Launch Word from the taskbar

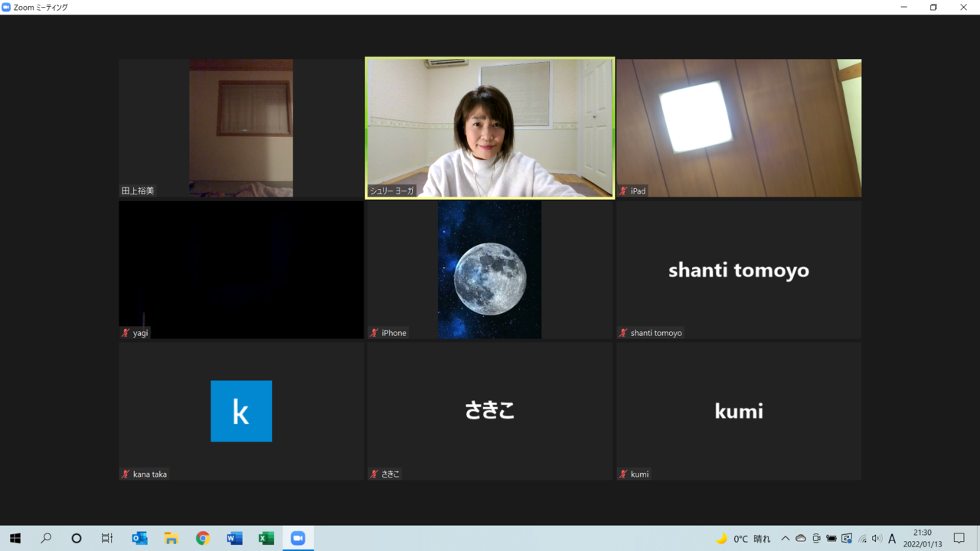(234, 539)
